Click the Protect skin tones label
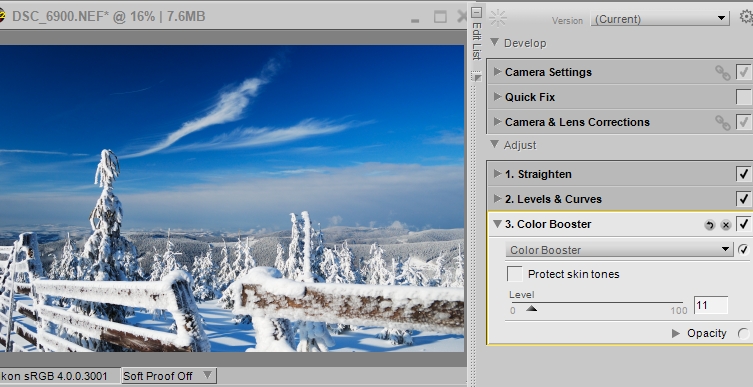The image size is (753, 387). click(x=573, y=274)
